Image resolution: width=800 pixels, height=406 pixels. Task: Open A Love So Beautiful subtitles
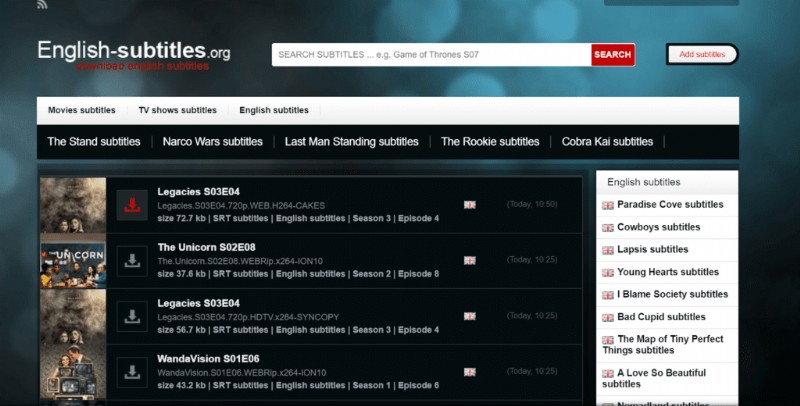(x=654, y=378)
